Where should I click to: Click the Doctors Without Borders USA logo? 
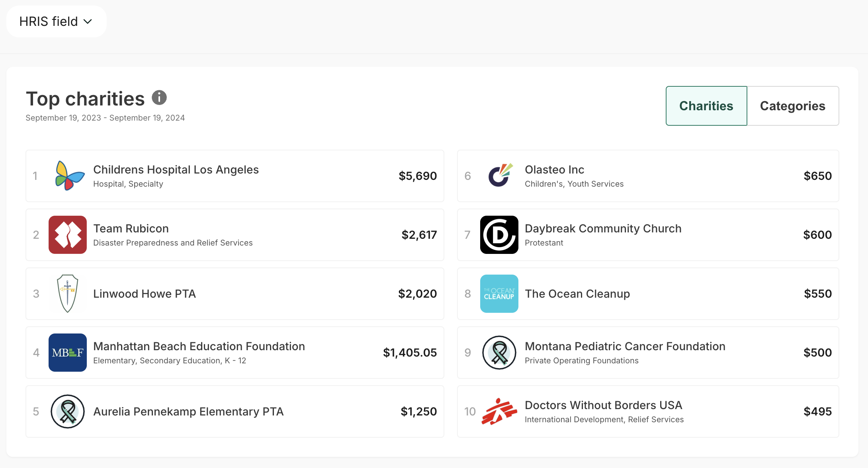click(499, 411)
